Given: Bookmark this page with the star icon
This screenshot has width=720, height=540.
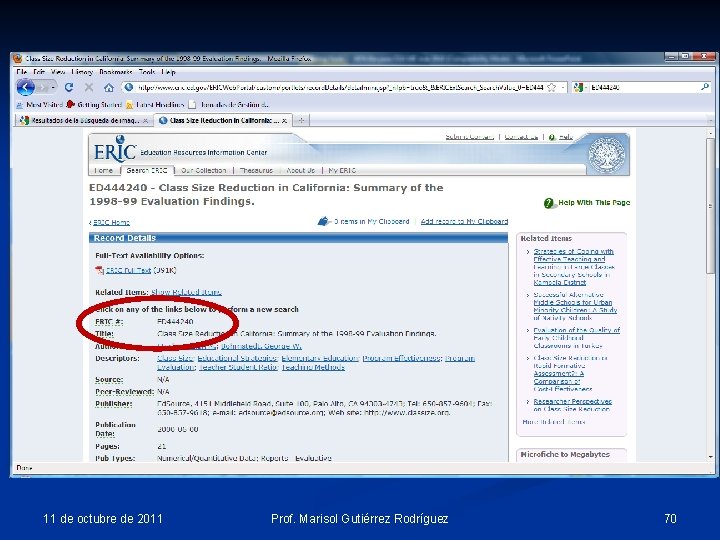Looking at the screenshot, I should (x=552, y=87).
